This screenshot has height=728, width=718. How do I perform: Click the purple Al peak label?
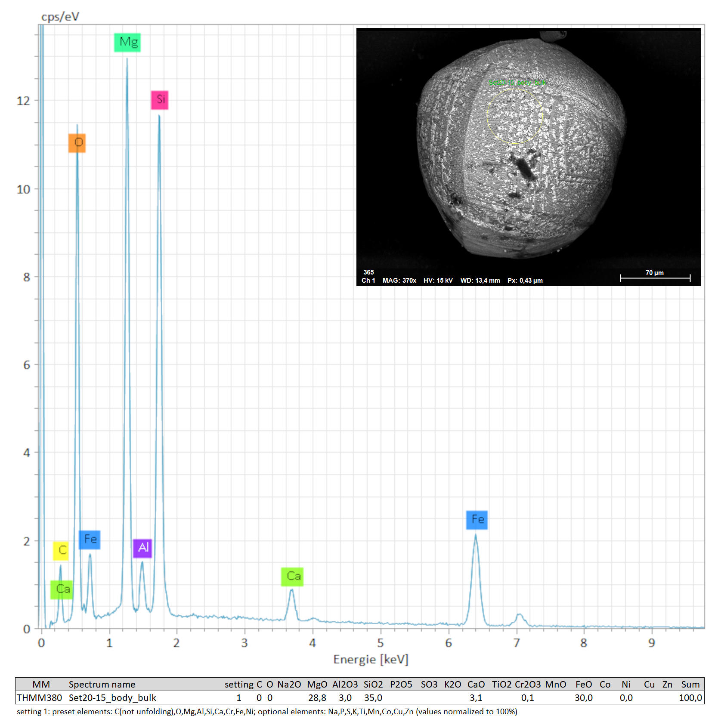coord(142,548)
